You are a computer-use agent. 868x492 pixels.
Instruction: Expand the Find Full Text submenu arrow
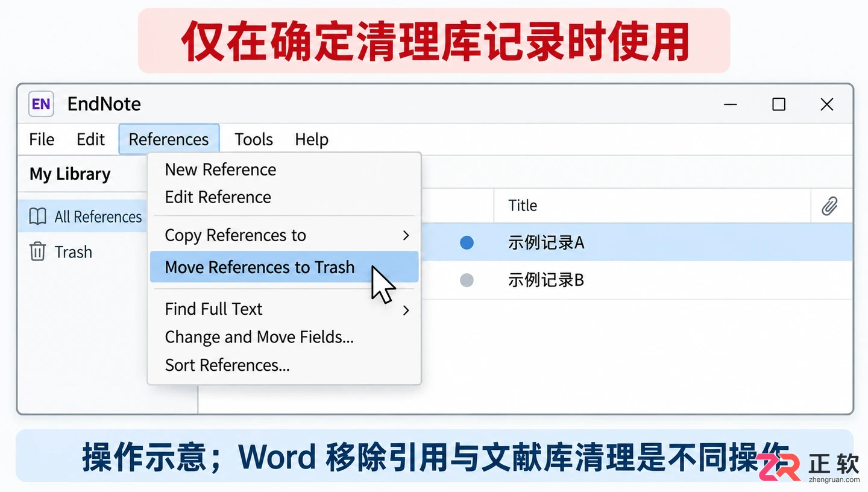406,310
